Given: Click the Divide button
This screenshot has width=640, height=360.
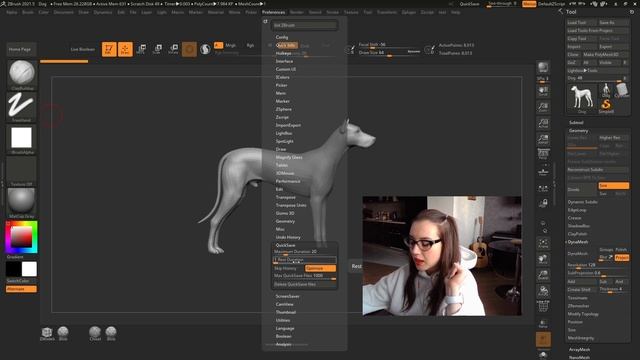Looking at the screenshot, I should click(582, 190).
